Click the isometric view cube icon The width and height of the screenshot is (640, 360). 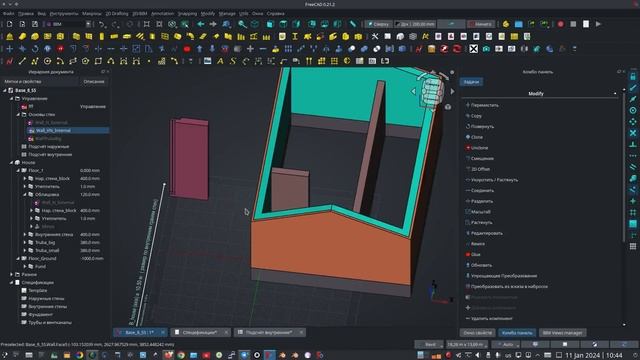(255, 24)
